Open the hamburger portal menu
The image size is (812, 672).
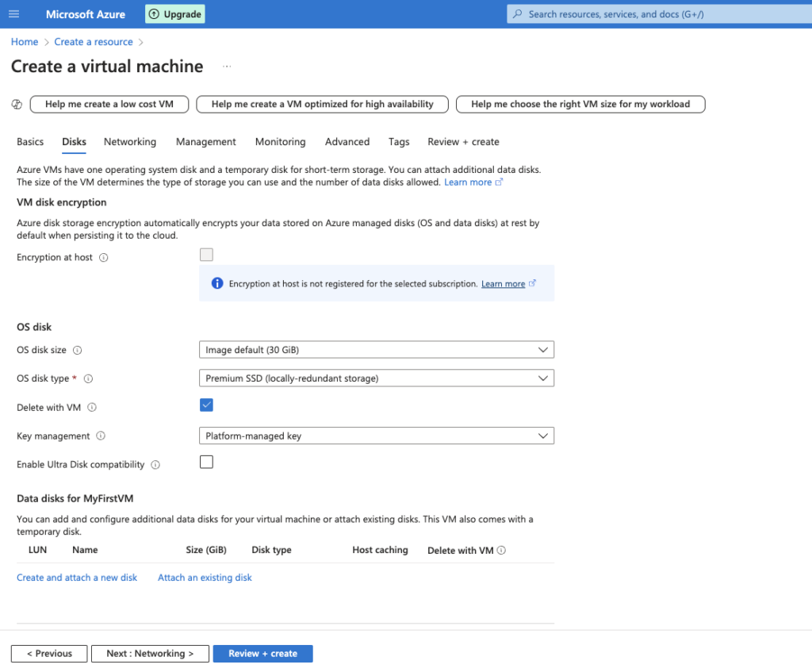pos(14,14)
